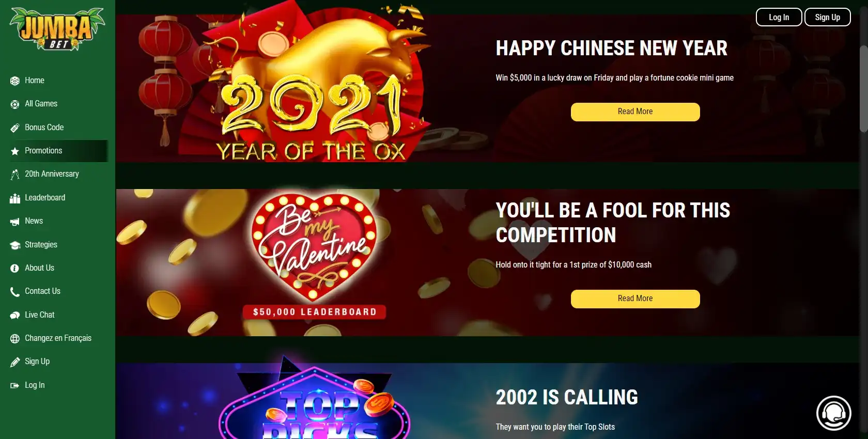
Task: Click the Contact Us phone icon
Action: point(15,292)
